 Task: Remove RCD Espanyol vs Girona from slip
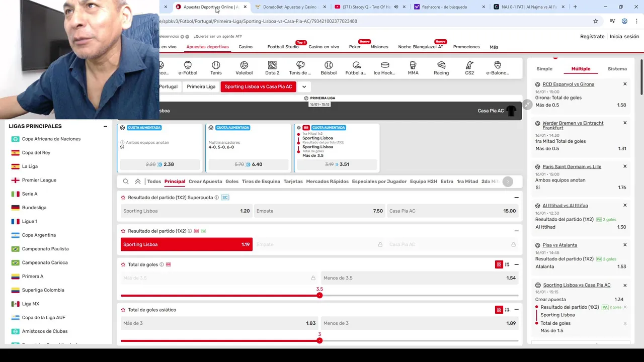click(625, 84)
